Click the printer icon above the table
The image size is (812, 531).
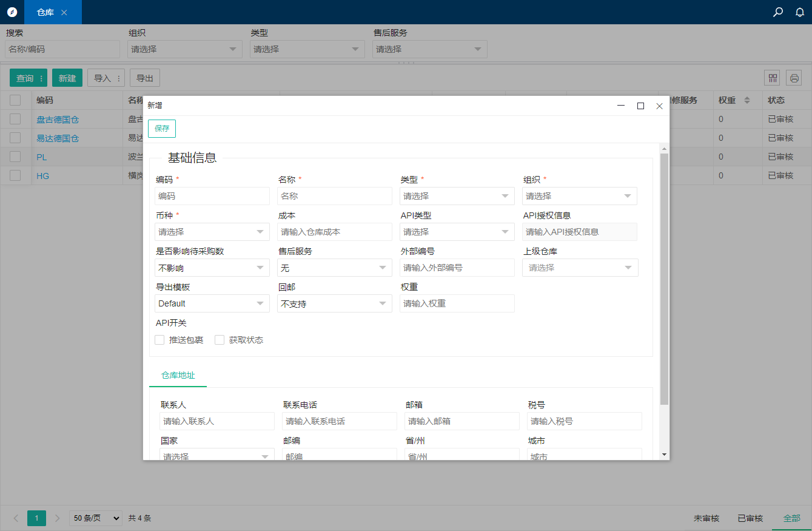click(x=794, y=78)
